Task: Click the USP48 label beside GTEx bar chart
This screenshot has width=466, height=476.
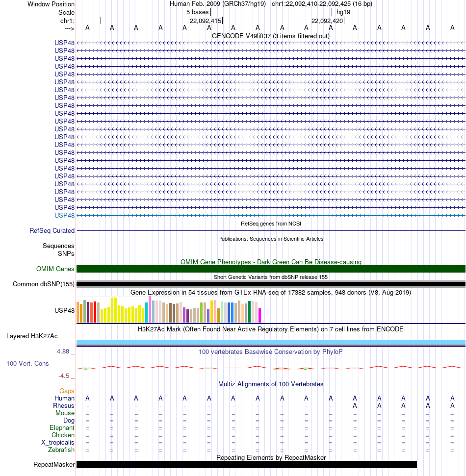Action: point(64,311)
